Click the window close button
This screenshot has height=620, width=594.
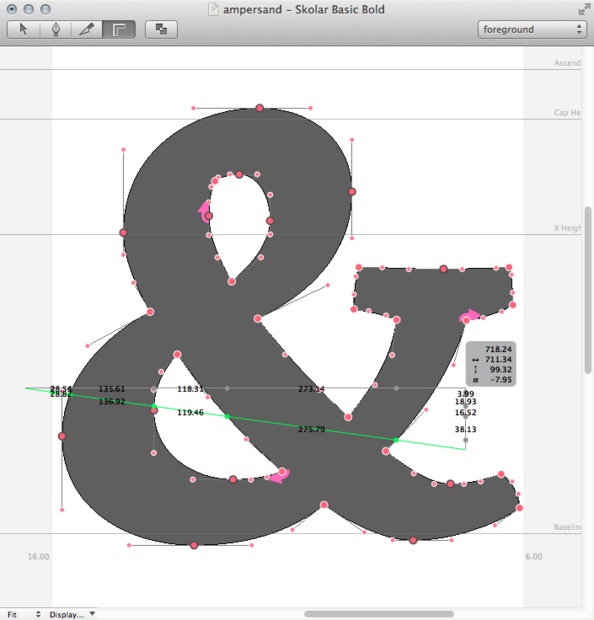coord(12,9)
